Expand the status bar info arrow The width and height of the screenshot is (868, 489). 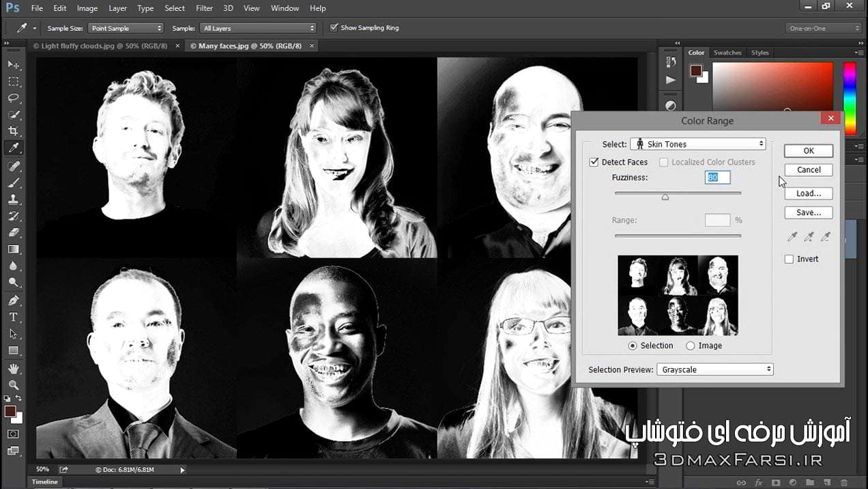click(182, 470)
